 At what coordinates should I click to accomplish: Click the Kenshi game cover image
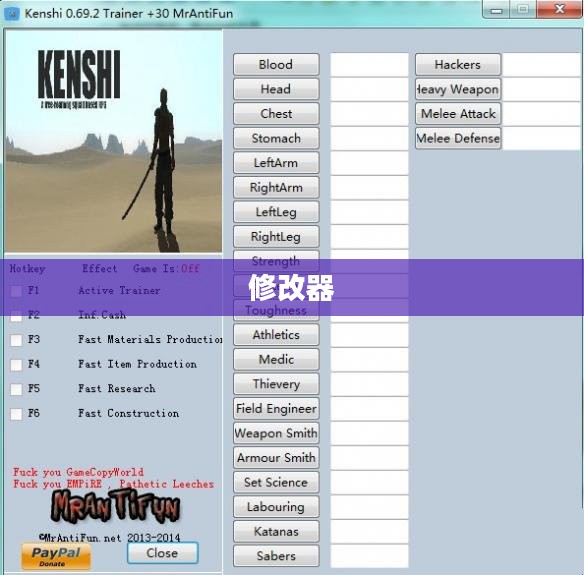(x=114, y=142)
